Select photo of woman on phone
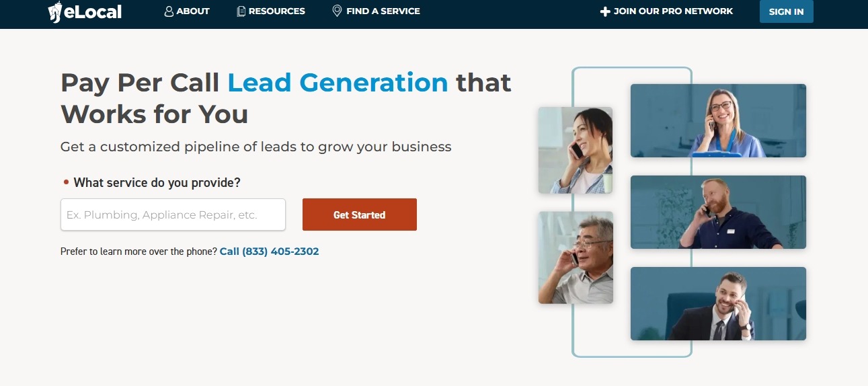The height and width of the screenshot is (386, 868). [576, 150]
